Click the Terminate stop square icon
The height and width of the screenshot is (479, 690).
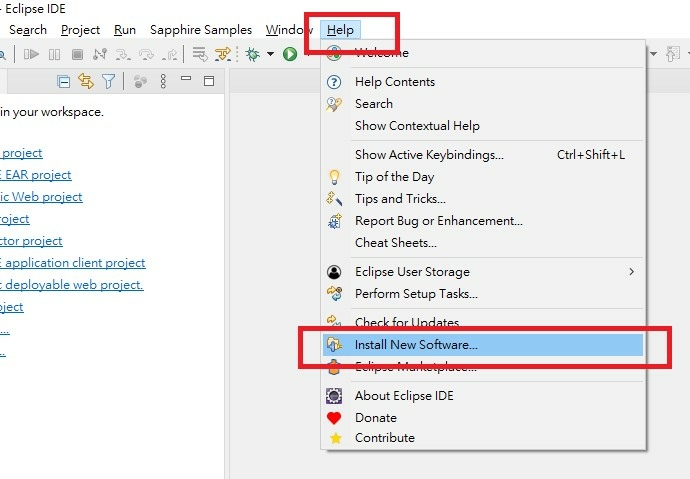pyautogui.click(x=77, y=54)
